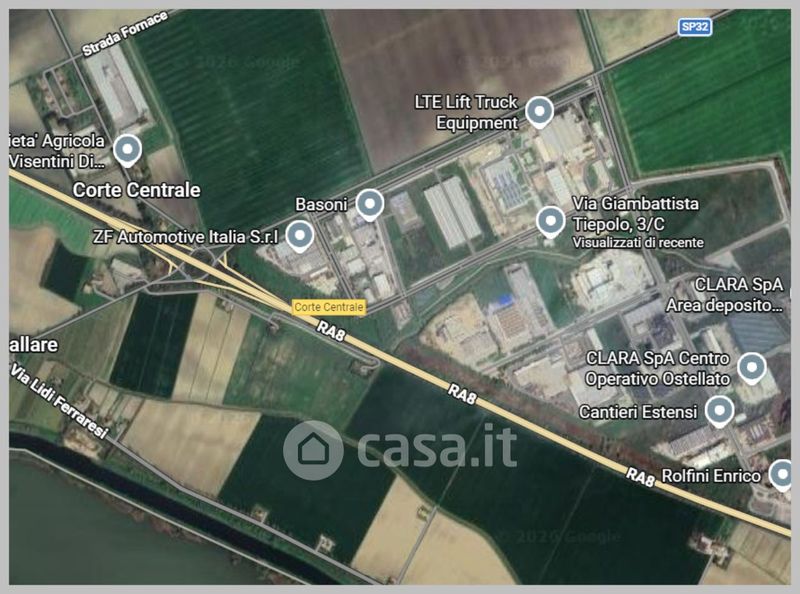Open the Cantieri Estensi map pin
Viewport: 800px width, 594px height.
(x=719, y=411)
